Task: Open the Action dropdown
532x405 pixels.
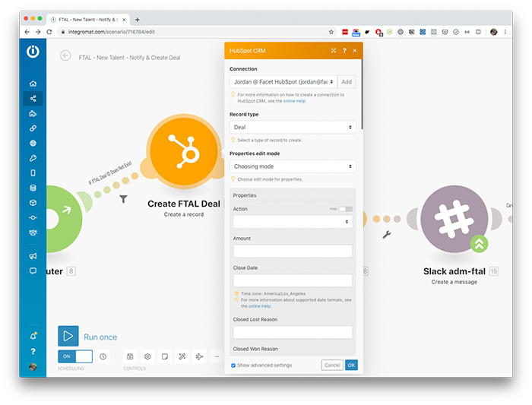Action: [x=293, y=222]
